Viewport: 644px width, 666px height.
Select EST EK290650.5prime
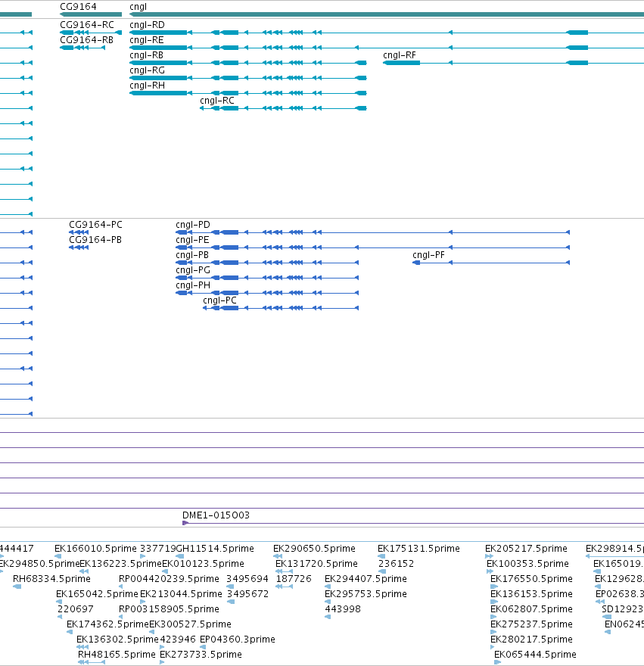click(x=314, y=549)
